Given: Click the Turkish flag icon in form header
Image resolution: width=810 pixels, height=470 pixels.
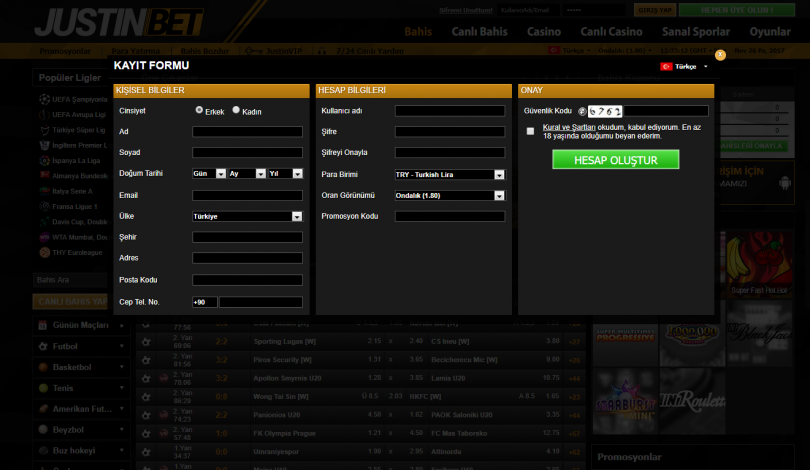Looking at the screenshot, I should coord(666,67).
